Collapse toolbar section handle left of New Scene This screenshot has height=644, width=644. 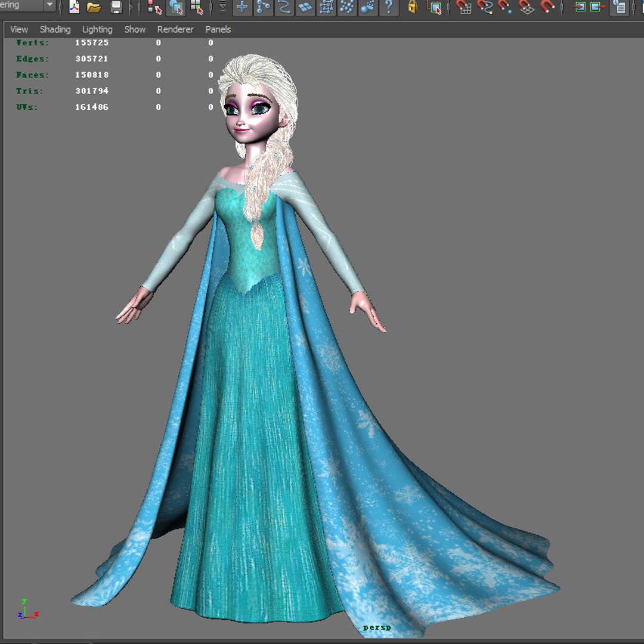click(61, 7)
